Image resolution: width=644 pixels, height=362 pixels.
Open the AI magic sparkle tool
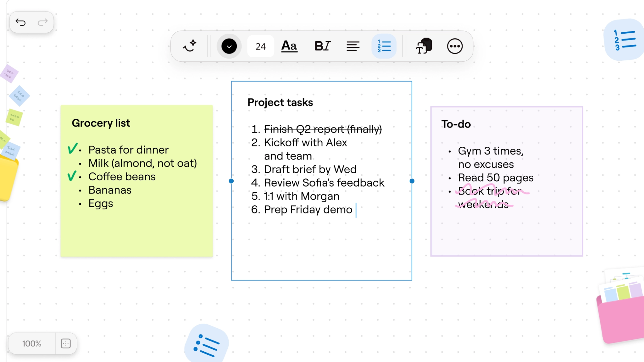pos(190,46)
